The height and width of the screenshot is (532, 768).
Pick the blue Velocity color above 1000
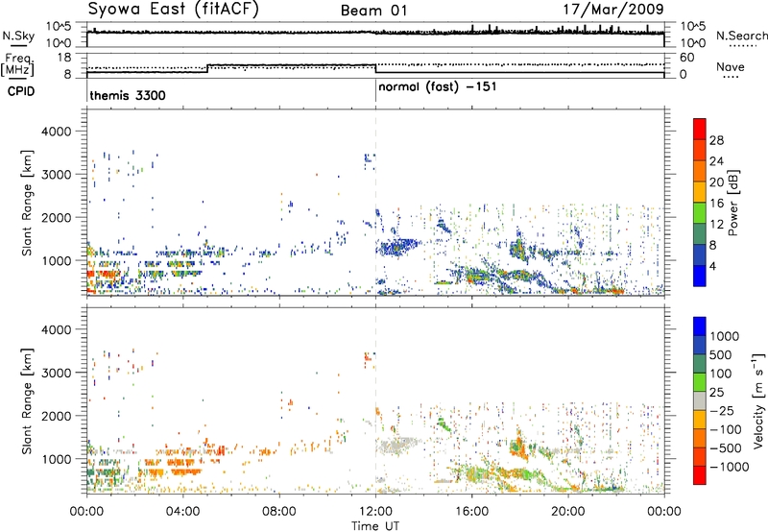tap(700, 326)
